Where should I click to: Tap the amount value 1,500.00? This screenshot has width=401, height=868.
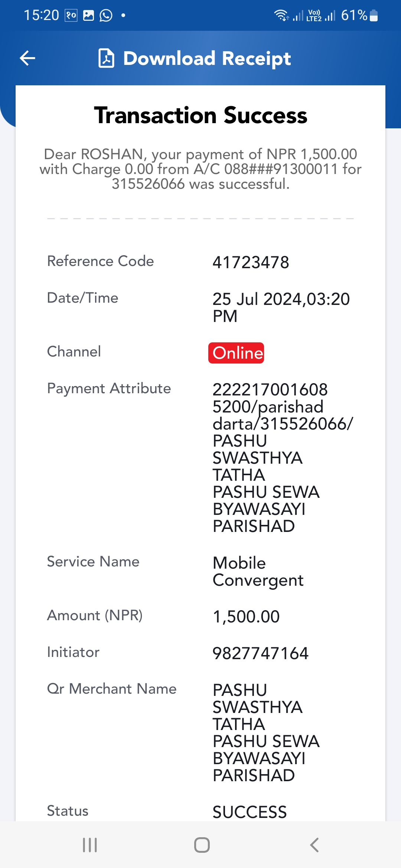[x=246, y=617]
